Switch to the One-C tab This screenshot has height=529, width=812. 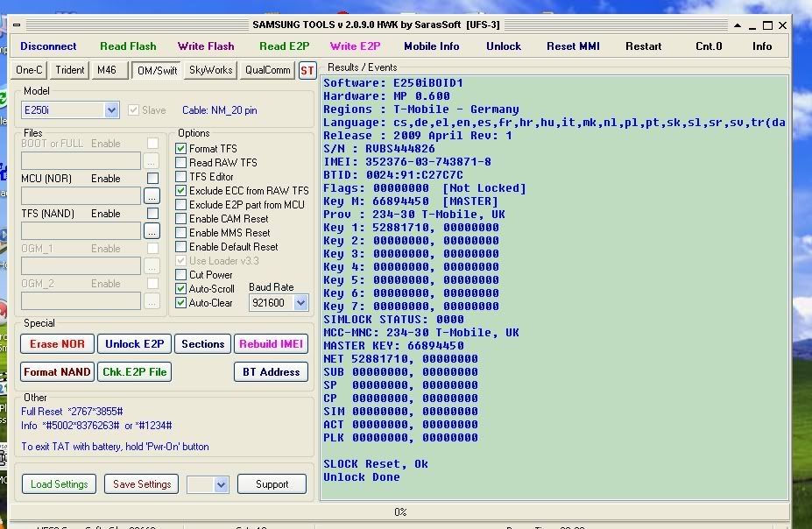coord(29,70)
